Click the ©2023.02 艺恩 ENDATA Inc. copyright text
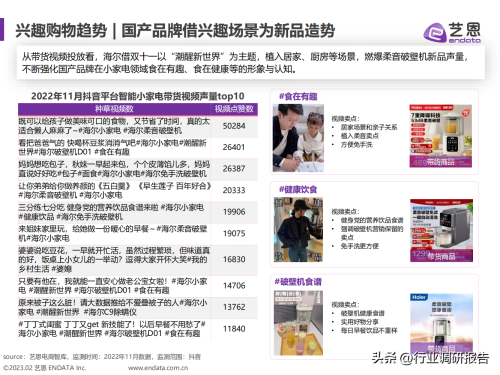Viewport: 500px width, 375px height. click(x=44, y=368)
